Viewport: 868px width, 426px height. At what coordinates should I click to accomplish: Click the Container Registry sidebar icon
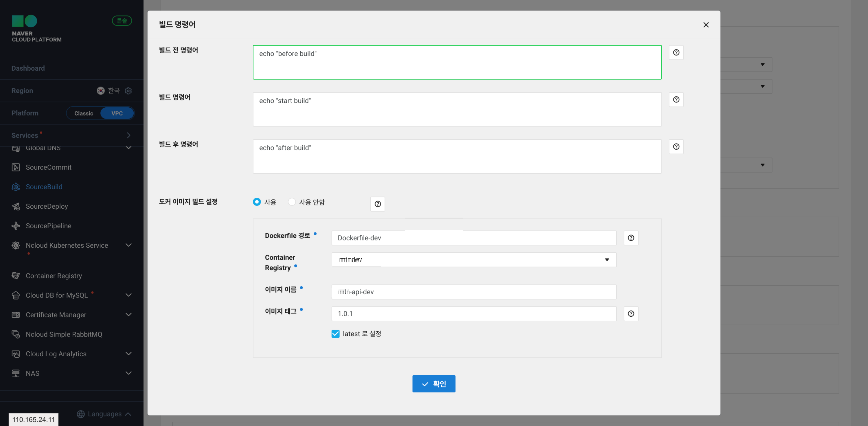click(x=16, y=276)
